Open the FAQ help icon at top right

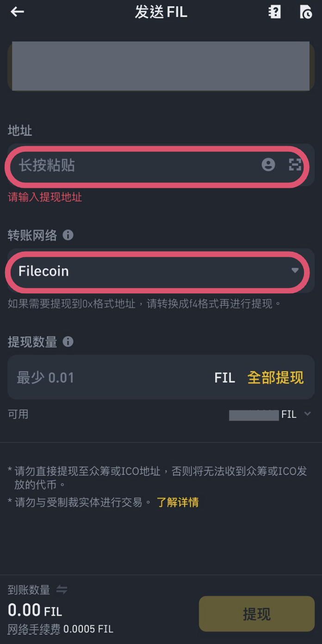coord(274,12)
